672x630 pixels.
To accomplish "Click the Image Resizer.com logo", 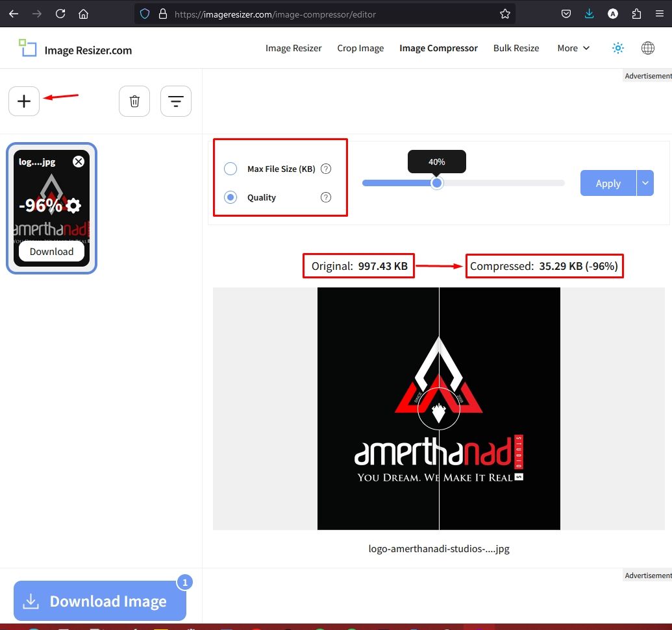I will 75,49.
